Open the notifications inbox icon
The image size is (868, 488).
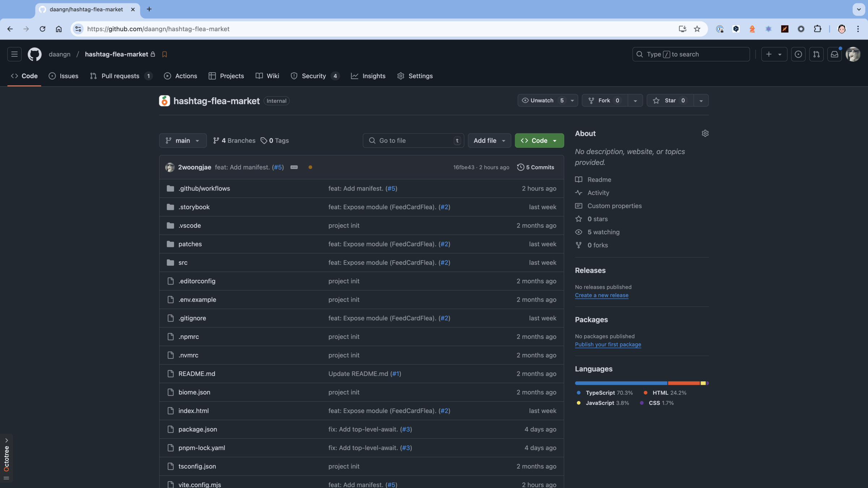(x=834, y=54)
